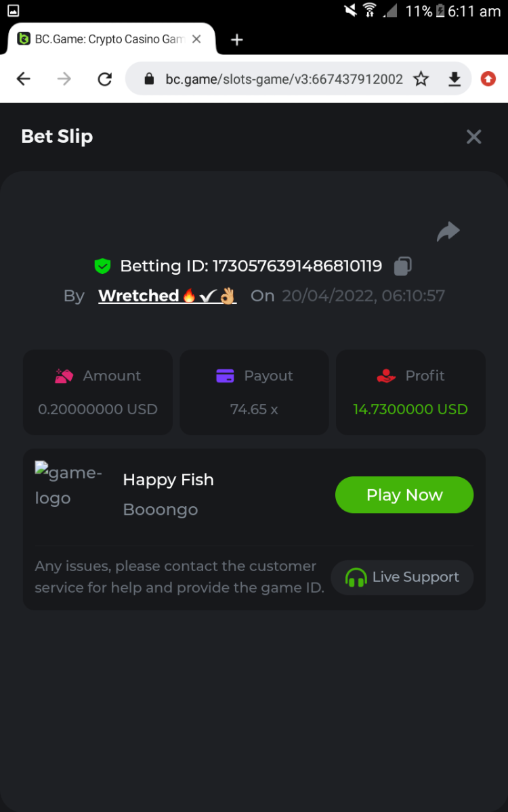Click the Profit hand icon
The image size is (508, 812).
tap(386, 376)
